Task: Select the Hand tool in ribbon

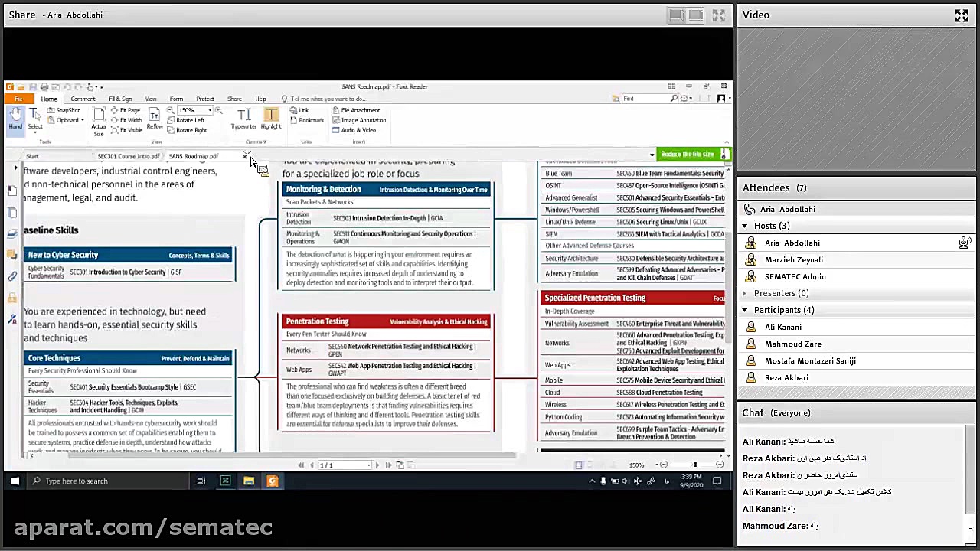Action: tap(15, 119)
